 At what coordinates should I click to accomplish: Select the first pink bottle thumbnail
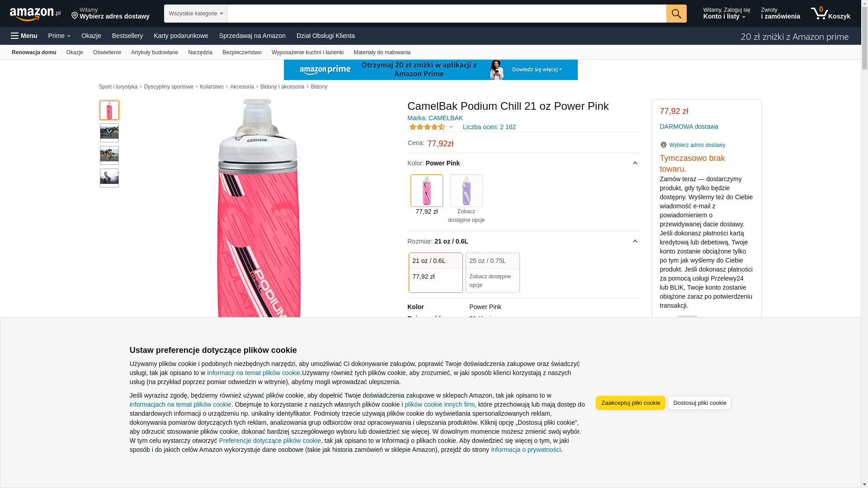coord(109,110)
